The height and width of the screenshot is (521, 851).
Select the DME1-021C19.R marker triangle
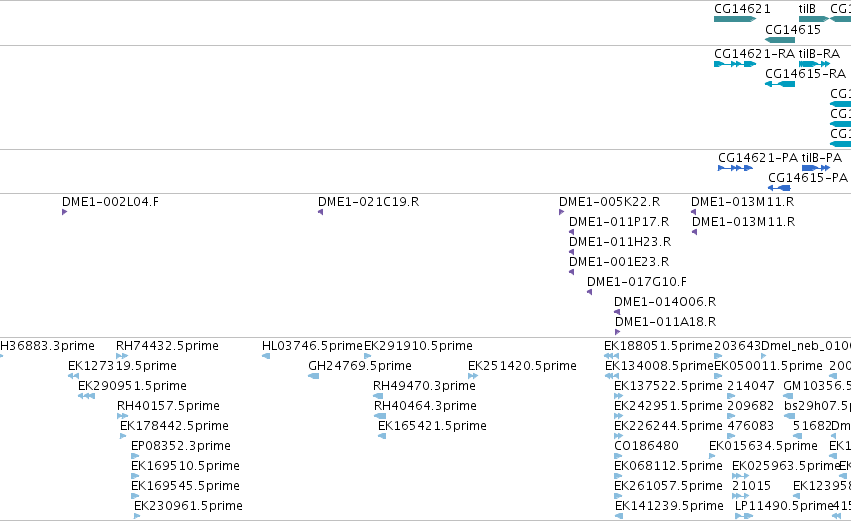pyautogui.click(x=321, y=212)
